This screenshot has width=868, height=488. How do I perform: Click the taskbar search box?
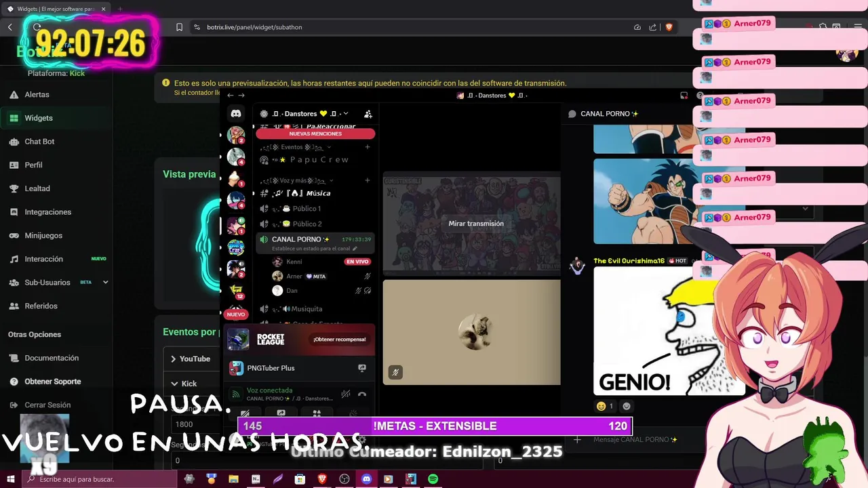point(99,479)
